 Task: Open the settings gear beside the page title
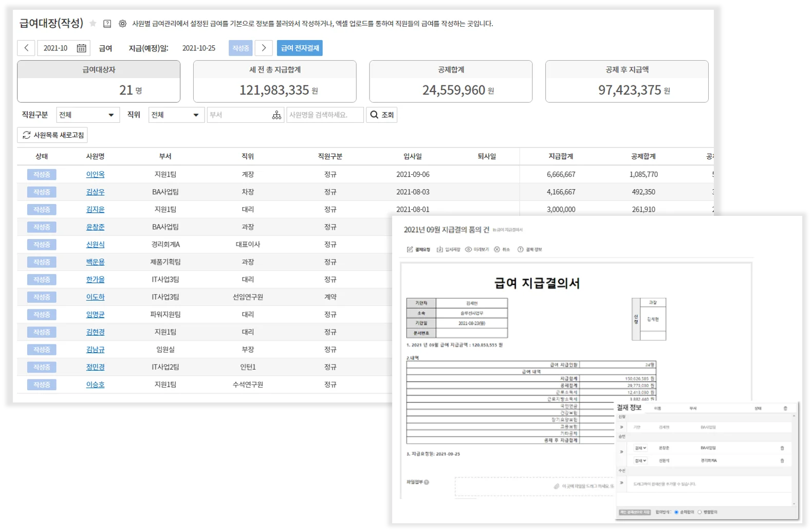(122, 24)
